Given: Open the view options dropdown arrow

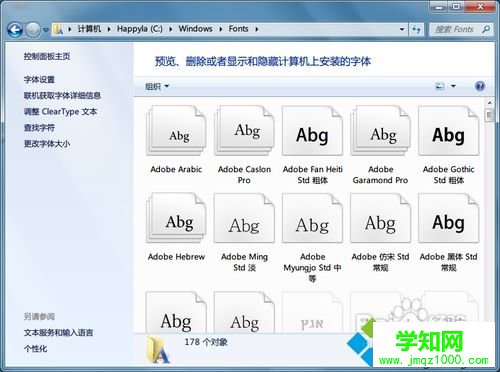Looking at the screenshot, I should pyautogui.click(x=453, y=86).
